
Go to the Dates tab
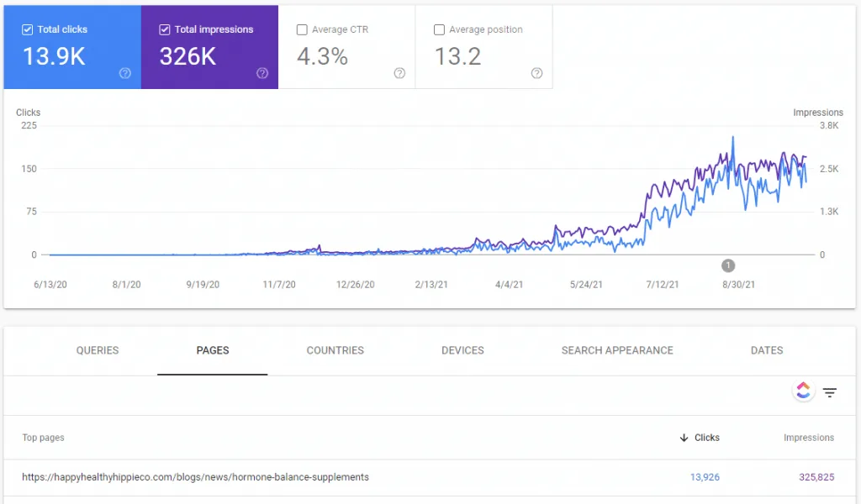point(767,350)
